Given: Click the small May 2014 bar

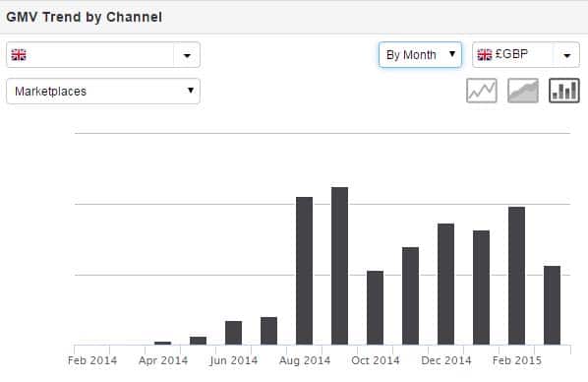Looking at the screenshot, I should click(198, 341).
